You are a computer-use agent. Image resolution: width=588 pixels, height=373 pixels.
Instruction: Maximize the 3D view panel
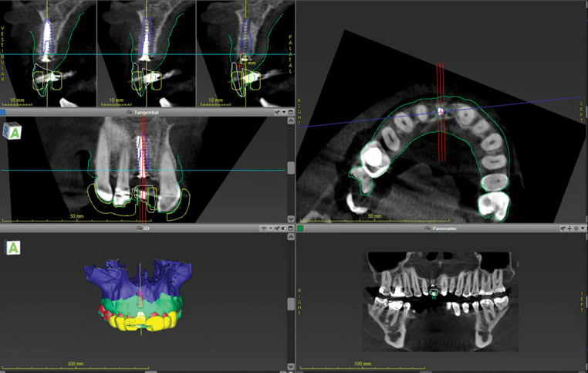click(x=289, y=229)
